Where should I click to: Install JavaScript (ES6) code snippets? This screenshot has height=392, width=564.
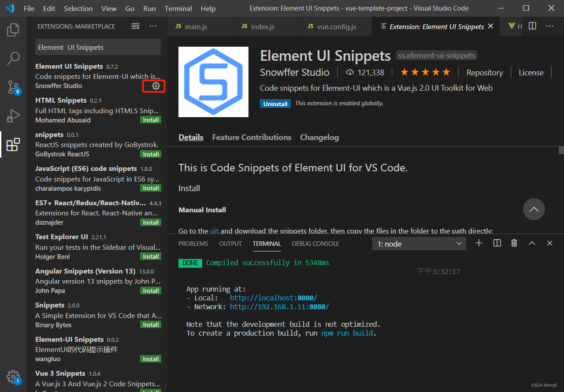click(151, 188)
